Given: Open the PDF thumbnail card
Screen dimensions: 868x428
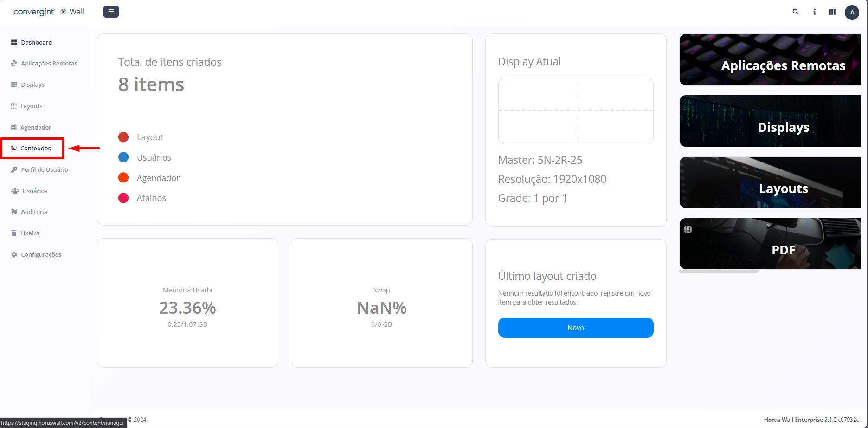Looking at the screenshot, I should click(770, 244).
